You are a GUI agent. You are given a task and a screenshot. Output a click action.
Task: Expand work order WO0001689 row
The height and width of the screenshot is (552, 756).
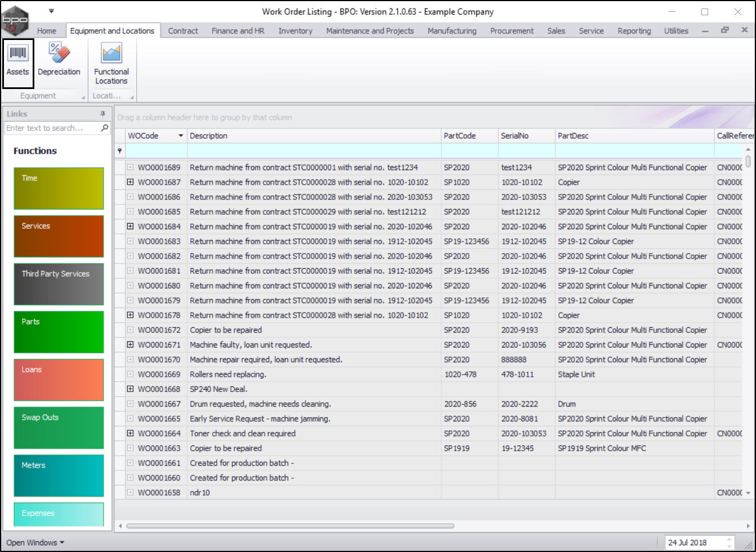(130, 167)
